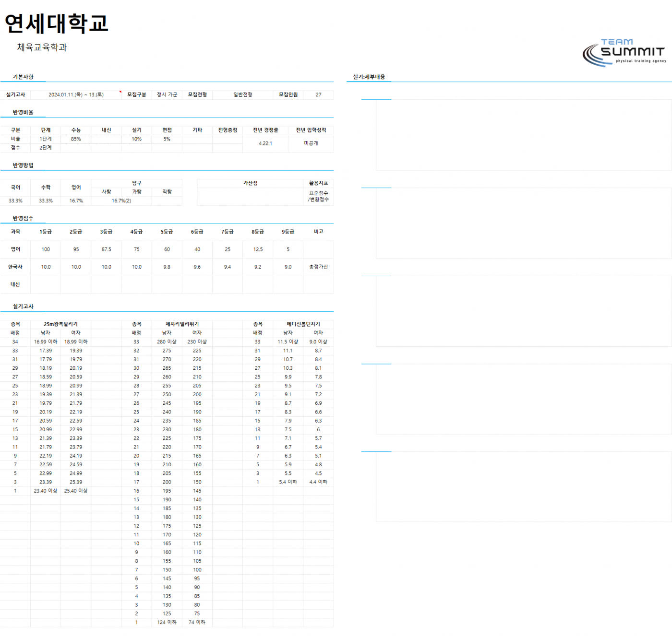Viewport: 672px width, 636px height.
Task: Select the 모집인원 value cell 27
Action: (318, 94)
